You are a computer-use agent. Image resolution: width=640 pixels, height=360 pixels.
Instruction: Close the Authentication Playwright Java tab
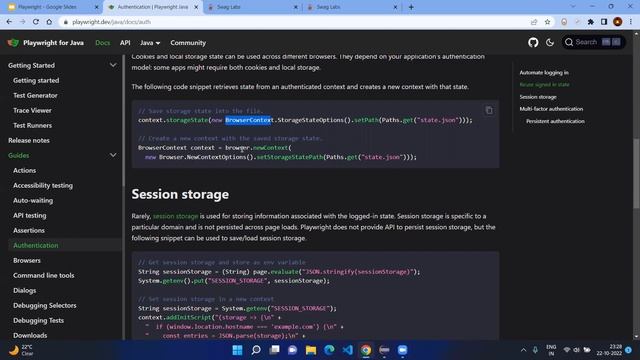tap(196, 7)
